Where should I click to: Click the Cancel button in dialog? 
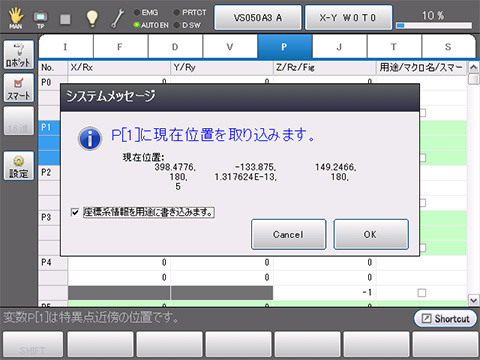pyautogui.click(x=288, y=234)
